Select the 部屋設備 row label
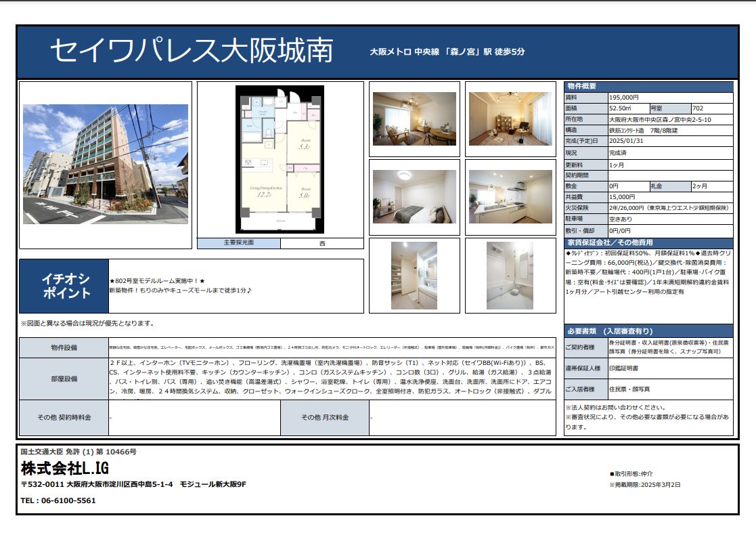 click(x=64, y=379)
